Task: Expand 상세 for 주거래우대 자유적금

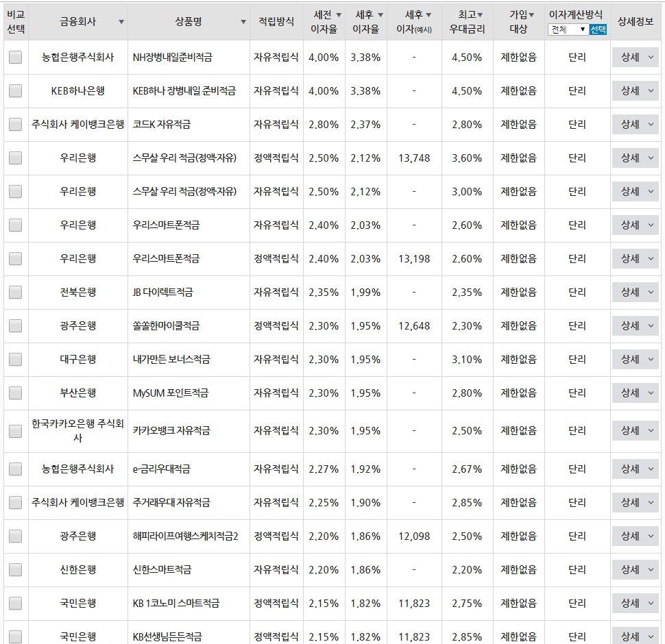Action: tap(636, 502)
